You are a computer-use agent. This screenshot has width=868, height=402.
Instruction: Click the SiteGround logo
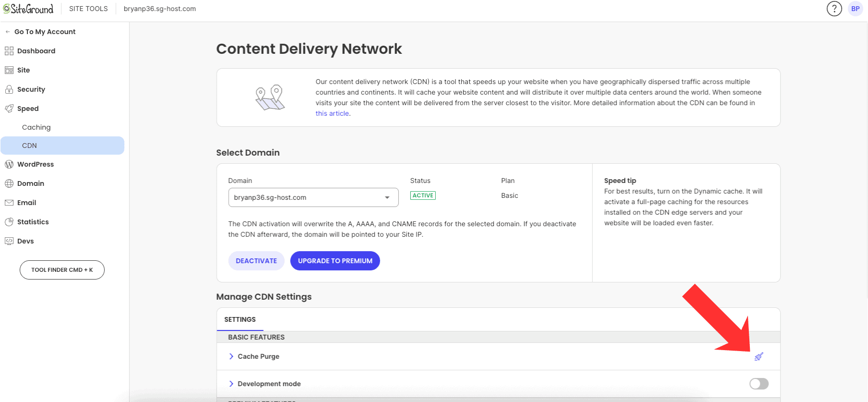(x=28, y=9)
